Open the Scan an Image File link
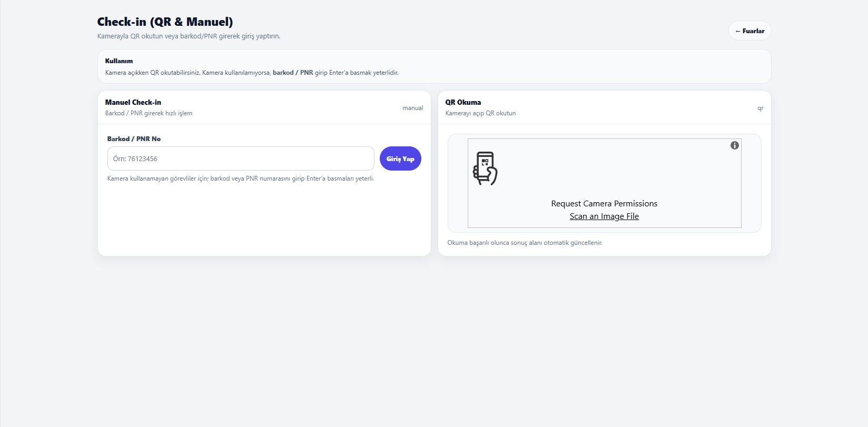 coord(604,216)
